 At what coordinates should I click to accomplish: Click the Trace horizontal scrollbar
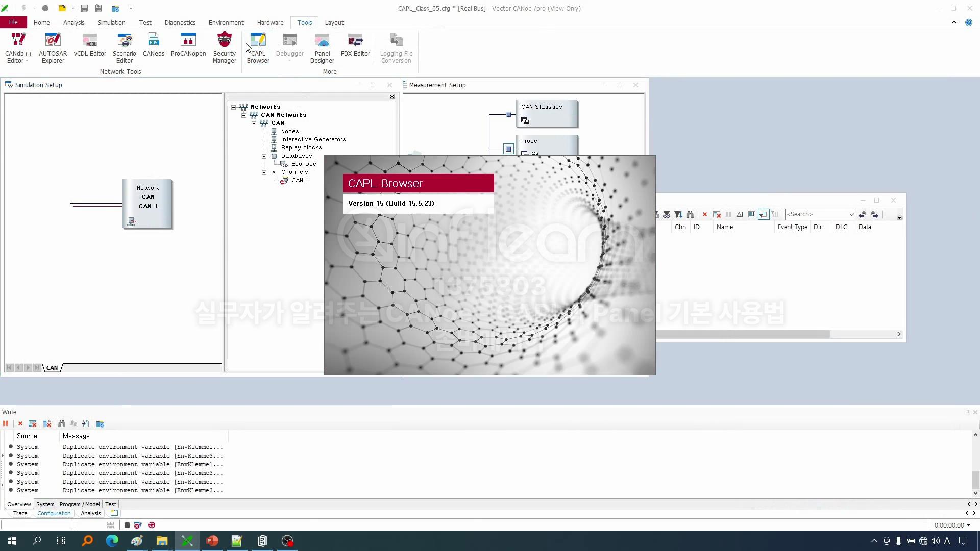[x=743, y=334]
